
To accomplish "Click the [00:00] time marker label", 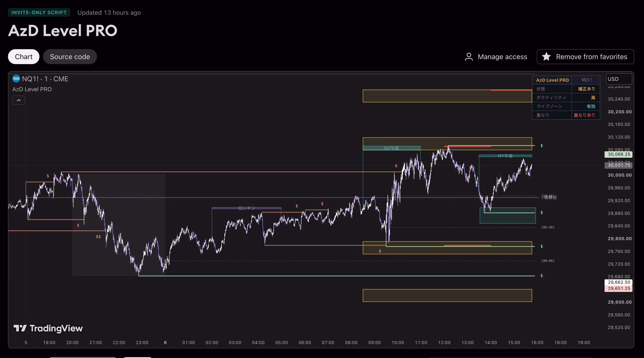I will 548,261.
